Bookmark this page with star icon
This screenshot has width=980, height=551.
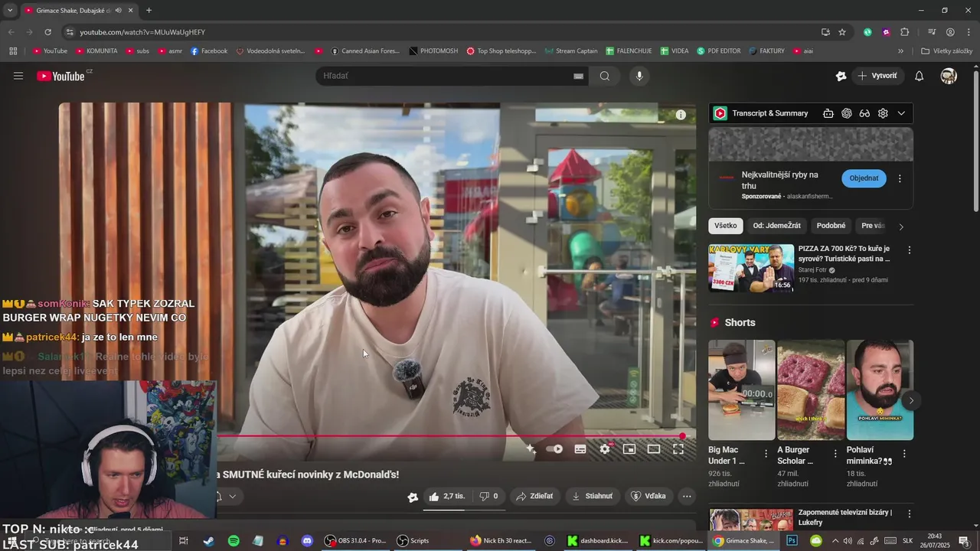pos(842,32)
